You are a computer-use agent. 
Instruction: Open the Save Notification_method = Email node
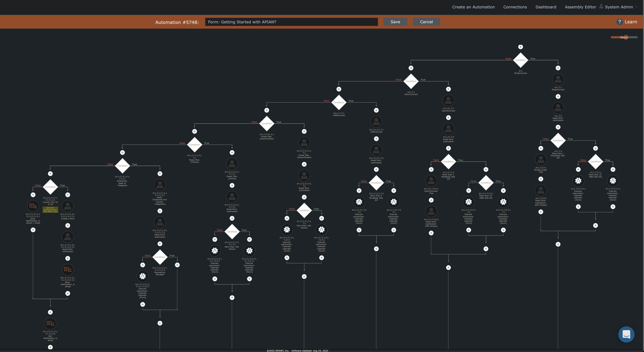(x=33, y=206)
